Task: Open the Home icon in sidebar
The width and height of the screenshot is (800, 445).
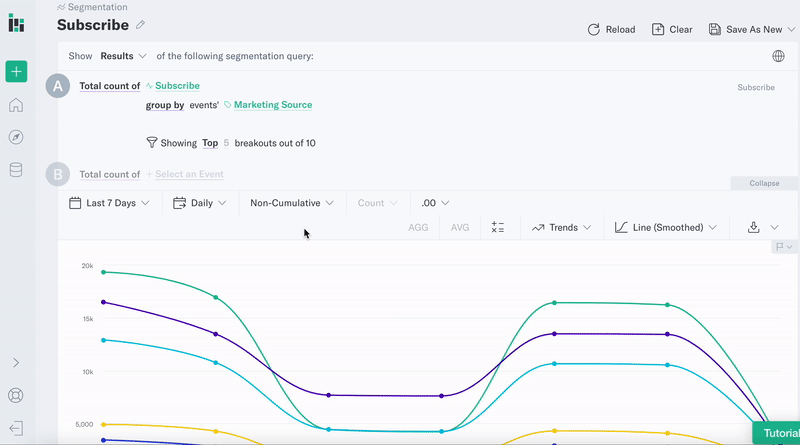Action: point(16,105)
